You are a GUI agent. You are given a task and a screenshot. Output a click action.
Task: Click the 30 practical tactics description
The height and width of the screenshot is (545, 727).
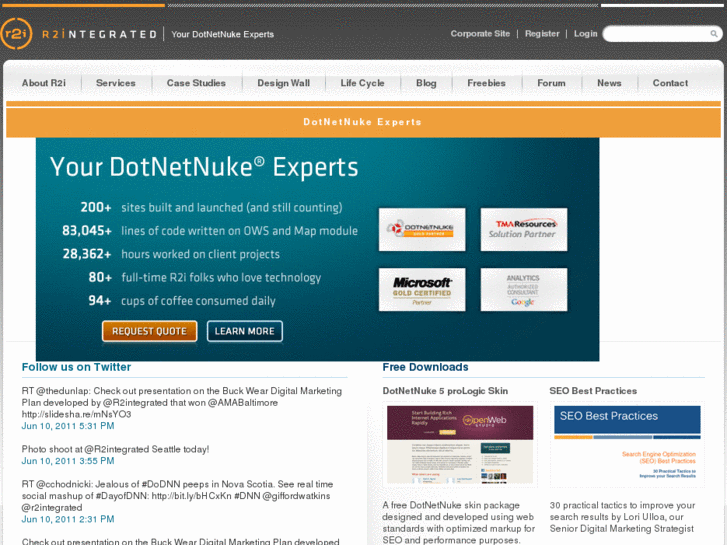[622, 517]
